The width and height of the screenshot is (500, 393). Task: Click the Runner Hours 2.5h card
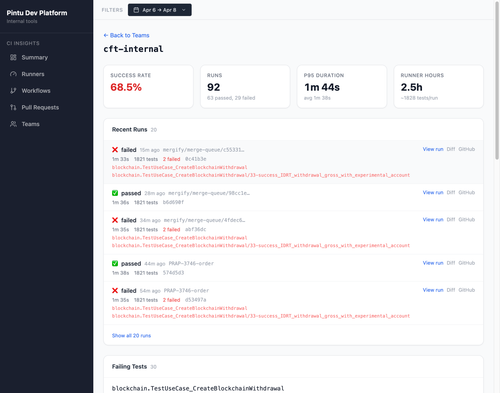[x=439, y=86]
